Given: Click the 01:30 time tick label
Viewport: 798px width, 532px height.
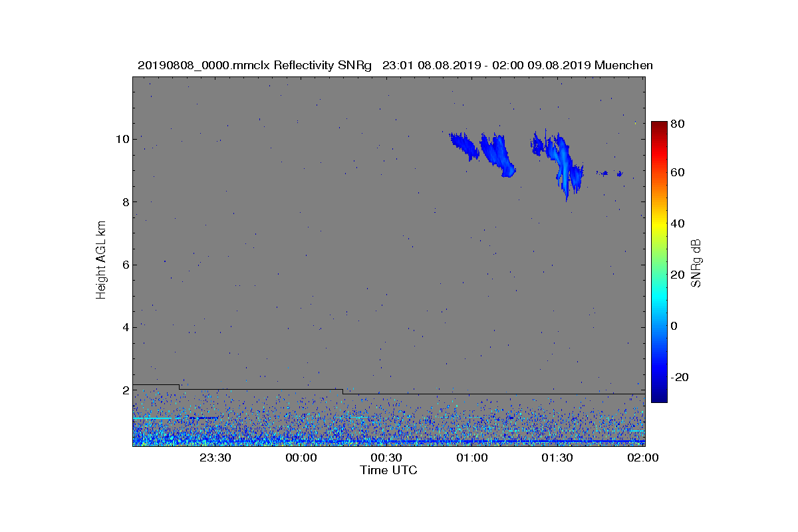Looking at the screenshot, I should coord(557,458).
